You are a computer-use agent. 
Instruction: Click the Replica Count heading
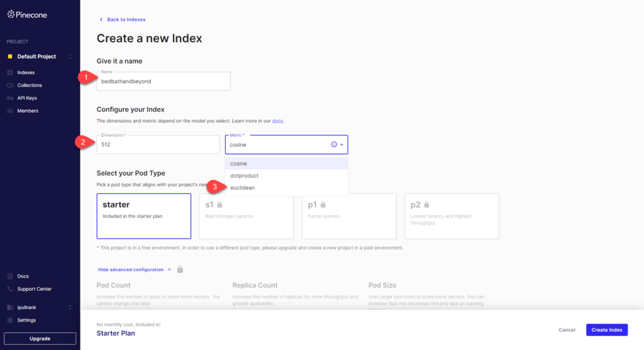pyautogui.click(x=255, y=285)
